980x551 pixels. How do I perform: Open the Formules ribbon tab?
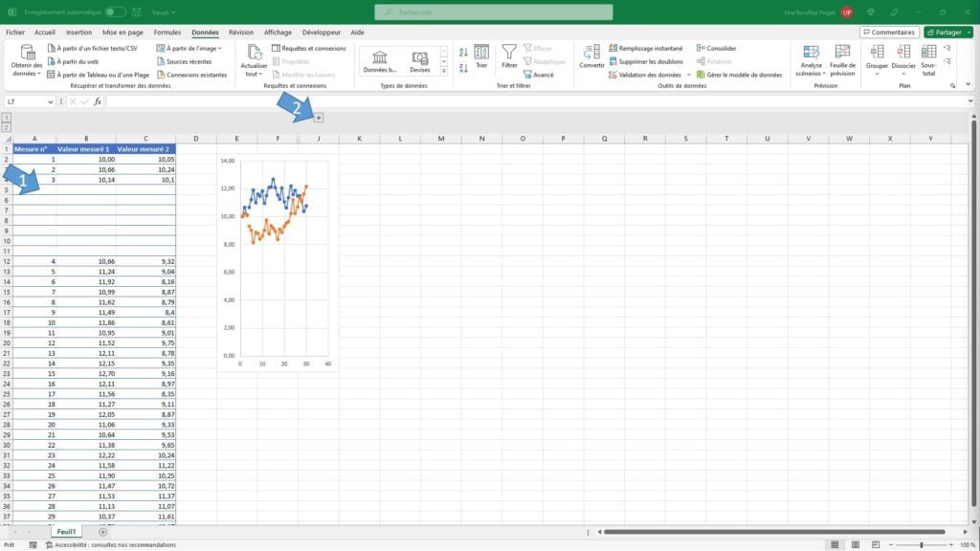167,32
